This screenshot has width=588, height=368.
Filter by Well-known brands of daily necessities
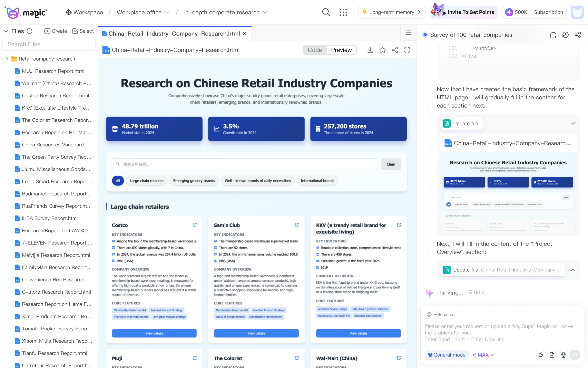[257, 181]
